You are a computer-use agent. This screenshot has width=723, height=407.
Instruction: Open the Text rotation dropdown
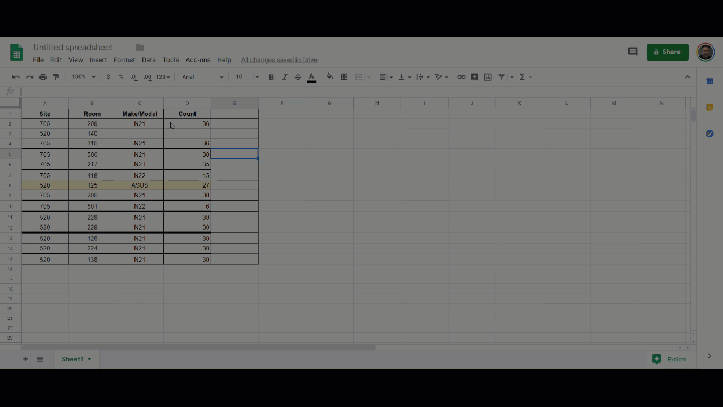pyautogui.click(x=441, y=77)
